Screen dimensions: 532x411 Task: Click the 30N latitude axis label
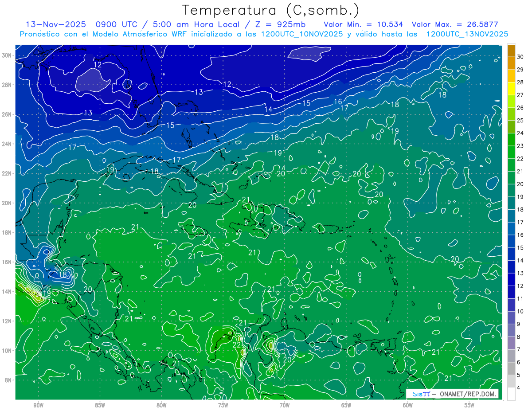[7, 55]
